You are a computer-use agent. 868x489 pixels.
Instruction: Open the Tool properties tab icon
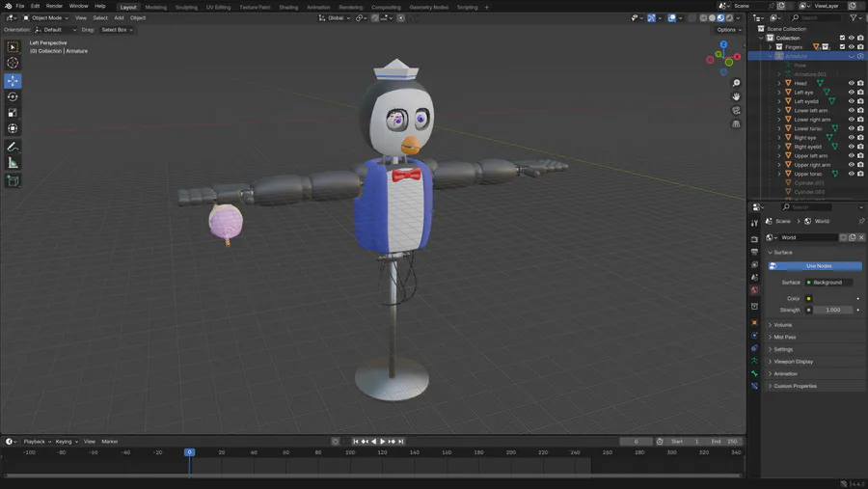[754, 223]
